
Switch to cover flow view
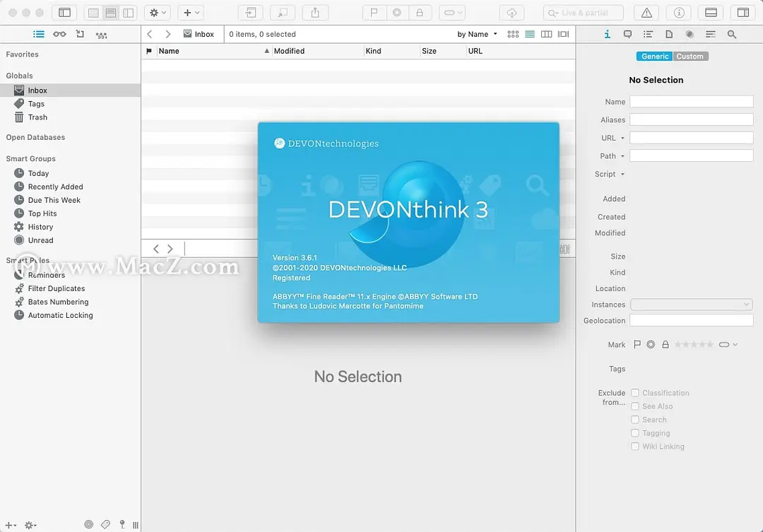coord(564,34)
